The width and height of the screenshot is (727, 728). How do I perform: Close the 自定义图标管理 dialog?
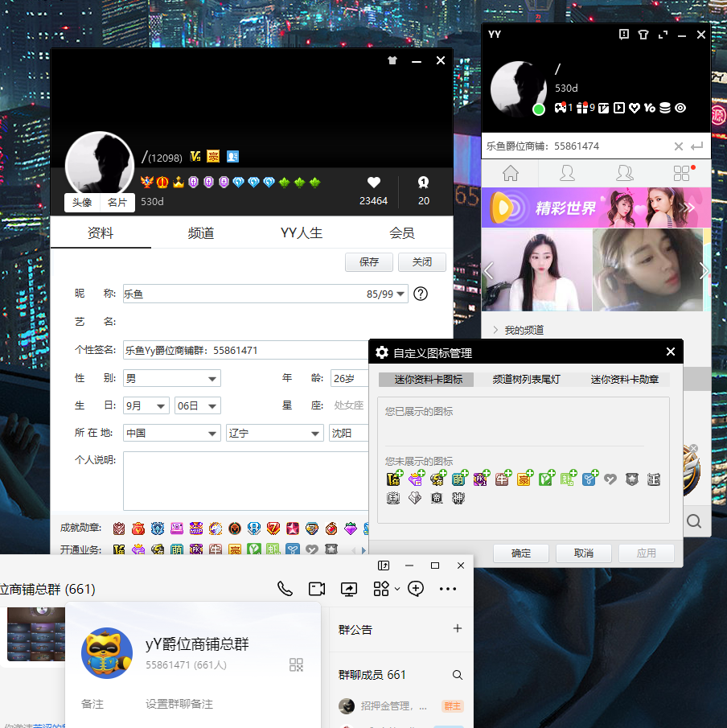coord(671,352)
